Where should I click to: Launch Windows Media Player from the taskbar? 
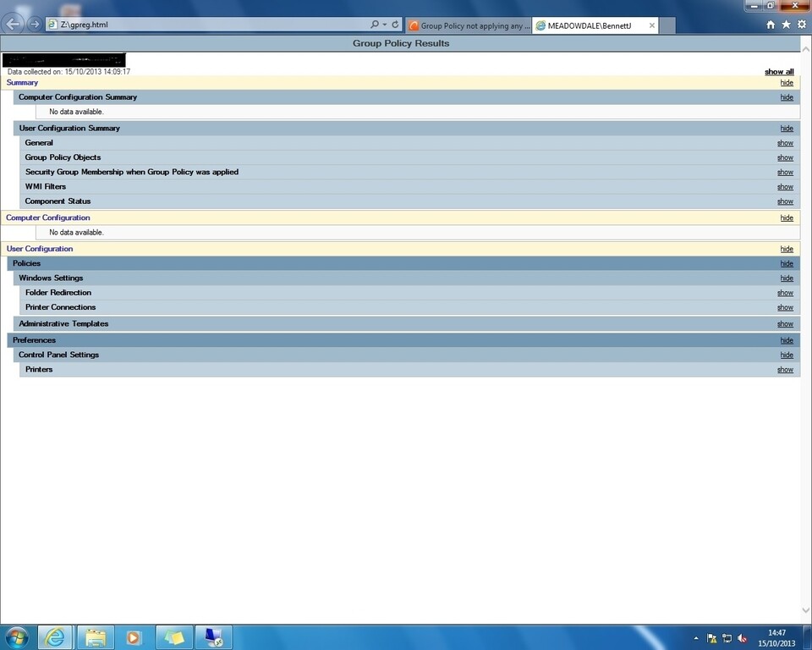click(134, 636)
